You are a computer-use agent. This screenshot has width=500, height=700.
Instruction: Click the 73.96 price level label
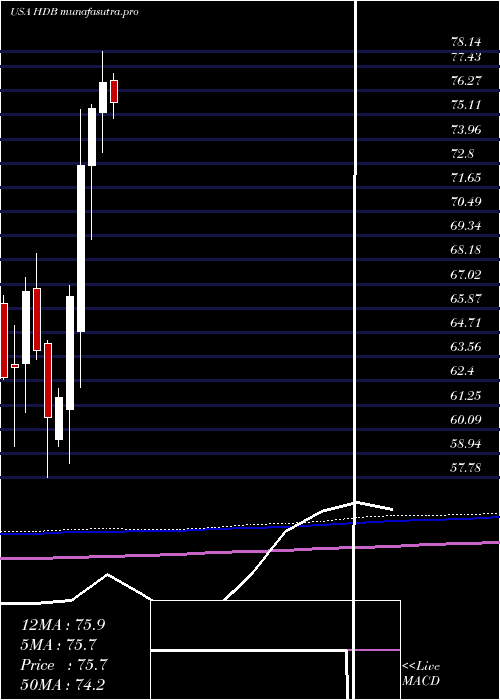click(466, 130)
